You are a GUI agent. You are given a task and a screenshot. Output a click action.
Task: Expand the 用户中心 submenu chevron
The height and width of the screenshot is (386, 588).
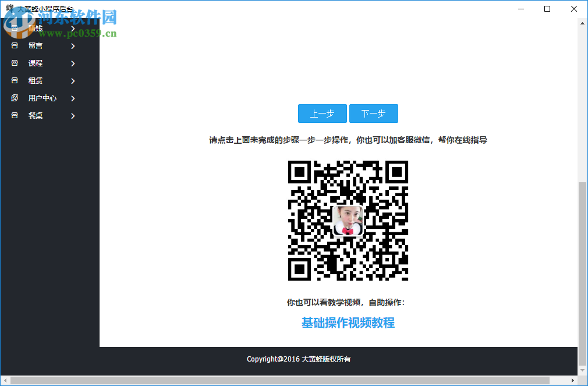point(73,98)
